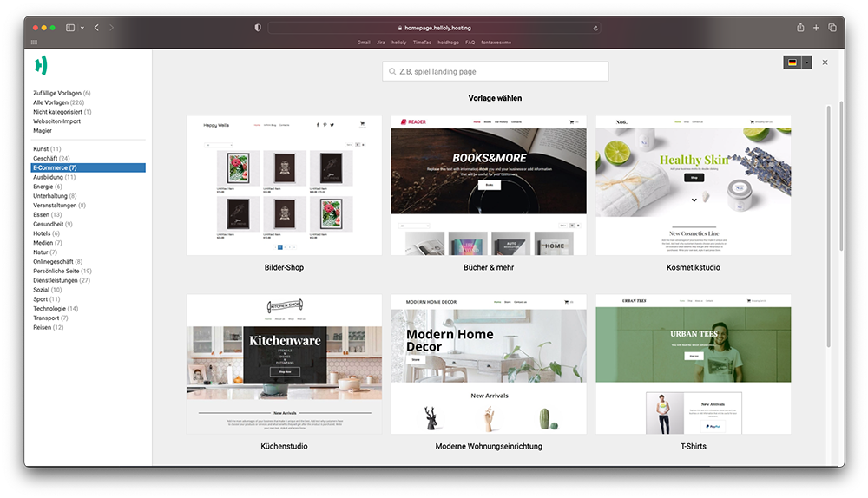
Task: Select the Essen category
Action: [47, 214]
